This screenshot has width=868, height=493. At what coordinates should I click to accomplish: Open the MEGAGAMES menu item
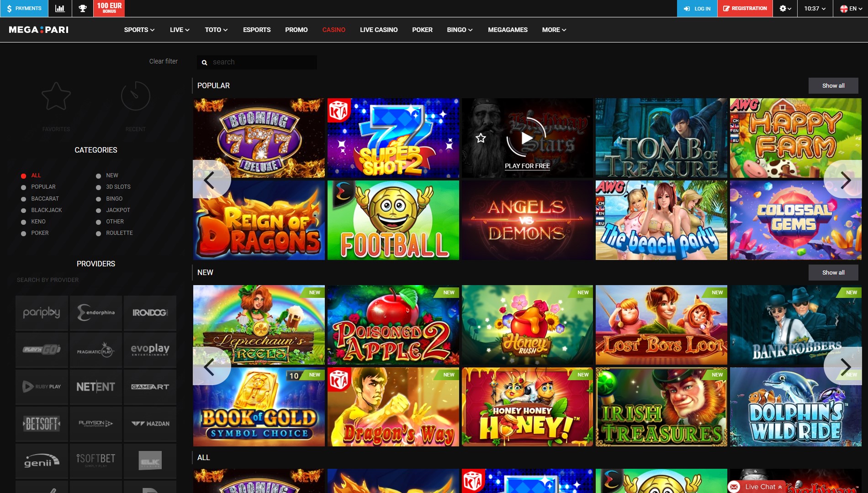pyautogui.click(x=508, y=30)
